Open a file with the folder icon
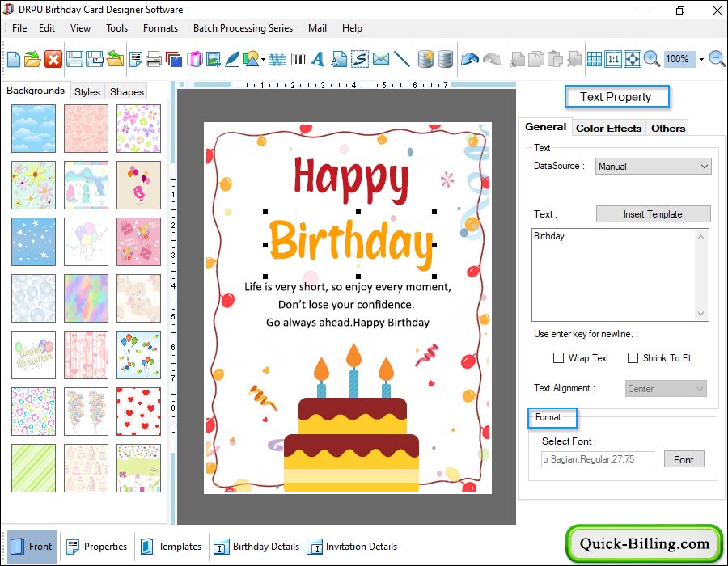The image size is (728, 566). click(32, 59)
